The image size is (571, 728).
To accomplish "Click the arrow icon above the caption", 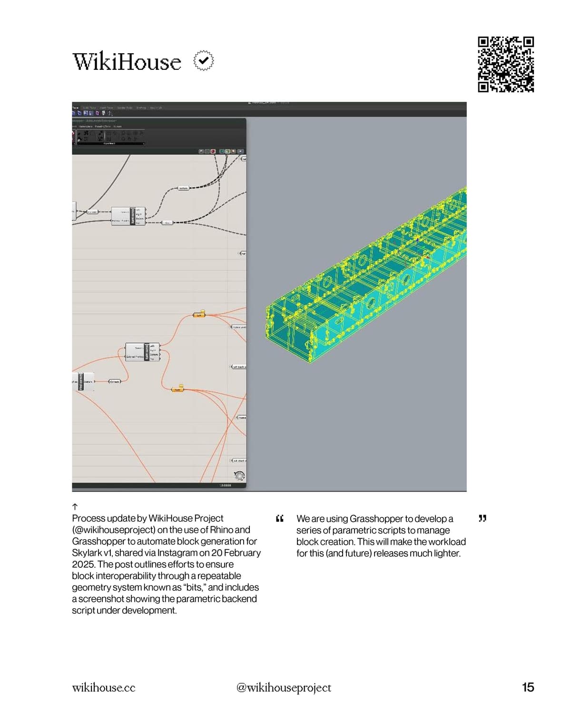I will point(75,507).
